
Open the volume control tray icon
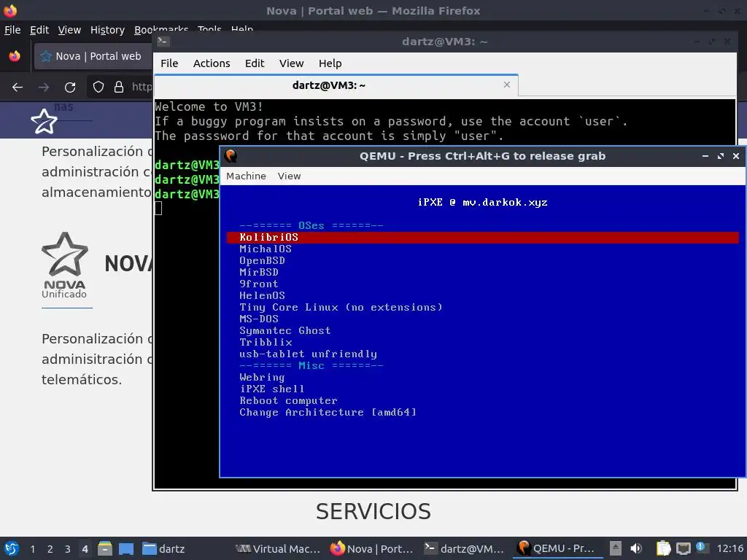tap(636, 548)
